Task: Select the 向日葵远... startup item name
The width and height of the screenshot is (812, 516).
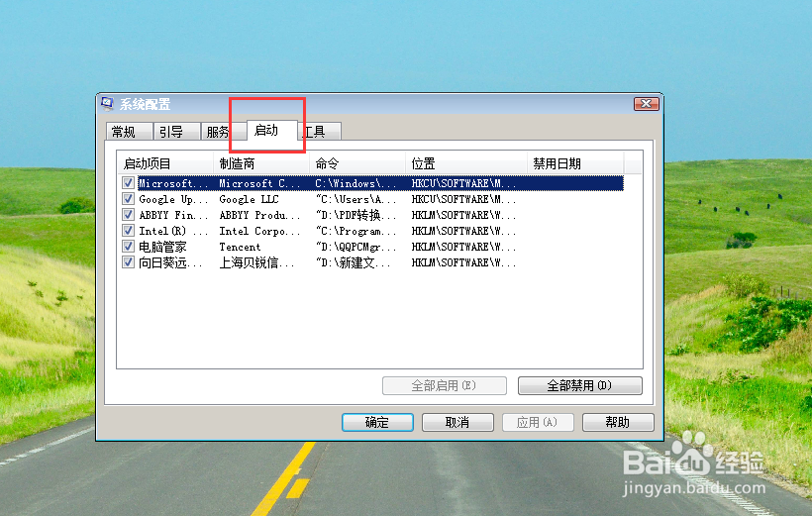Action: (x=170, y=262)
